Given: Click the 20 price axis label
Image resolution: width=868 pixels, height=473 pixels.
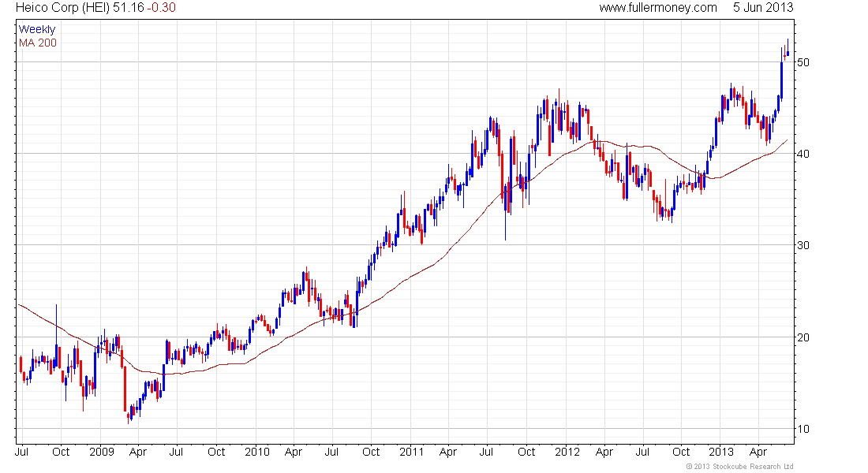Looking at the screenshot, I should point(803,337).
